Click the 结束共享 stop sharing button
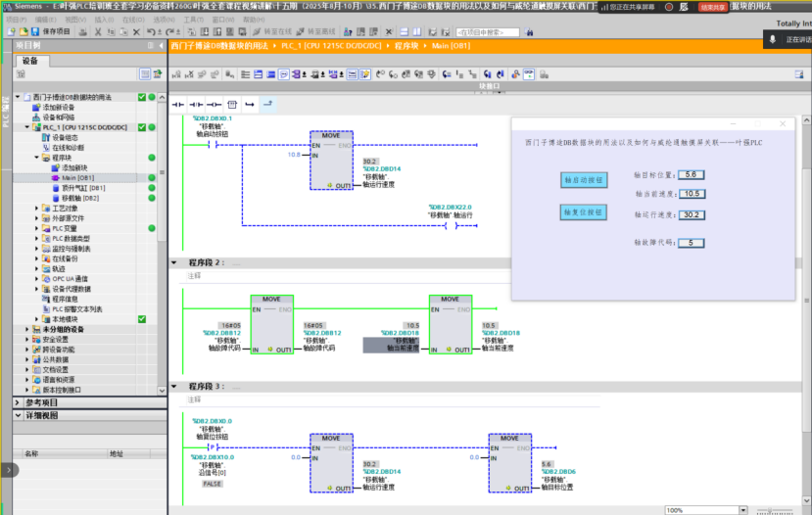This screenshot has width=812, height=515. point(712,7)
